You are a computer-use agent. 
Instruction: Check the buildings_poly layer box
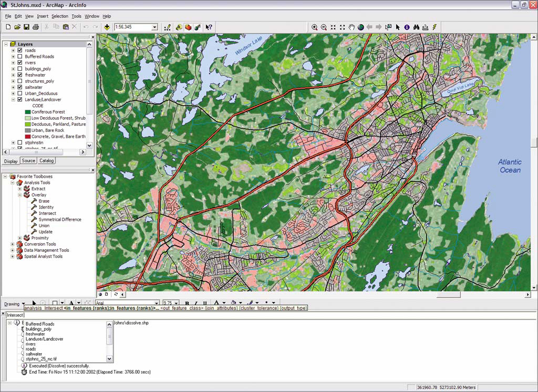point(20,69)
